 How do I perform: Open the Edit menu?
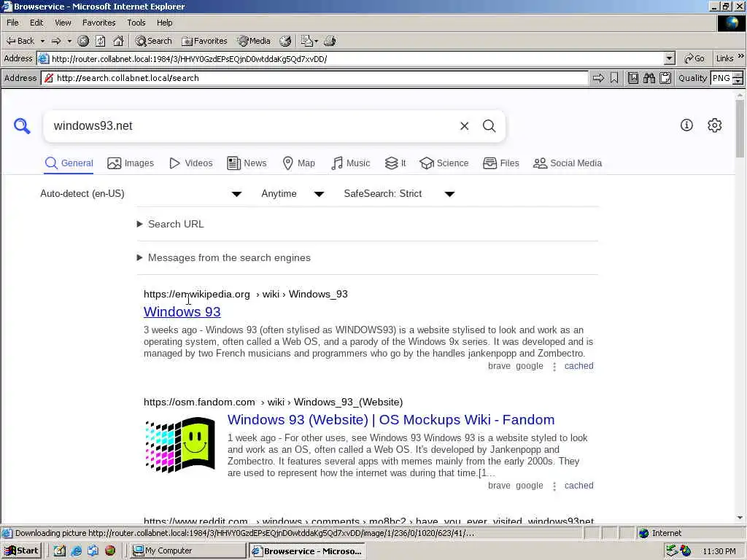(36, 23)
